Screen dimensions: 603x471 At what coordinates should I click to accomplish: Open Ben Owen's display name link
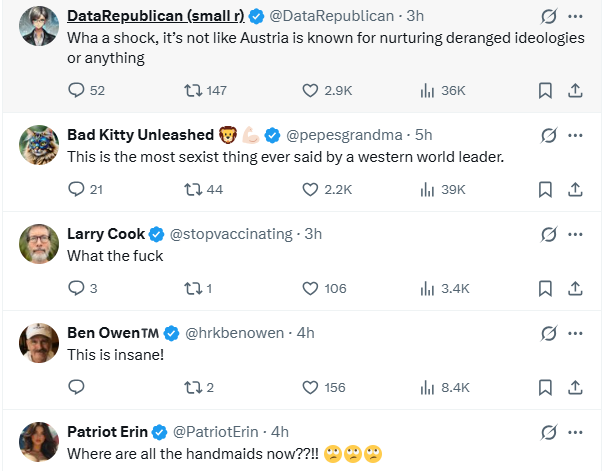112,333
